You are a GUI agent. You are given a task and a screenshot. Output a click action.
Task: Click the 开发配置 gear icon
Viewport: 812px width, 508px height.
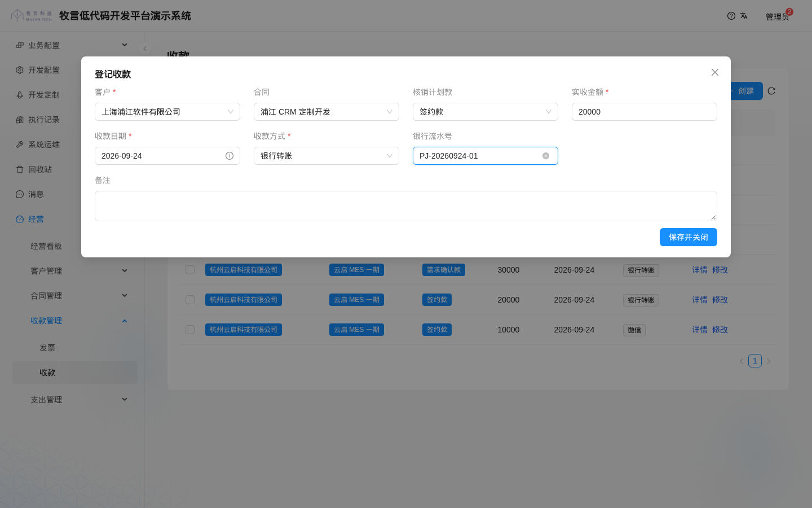click(20, 70)
